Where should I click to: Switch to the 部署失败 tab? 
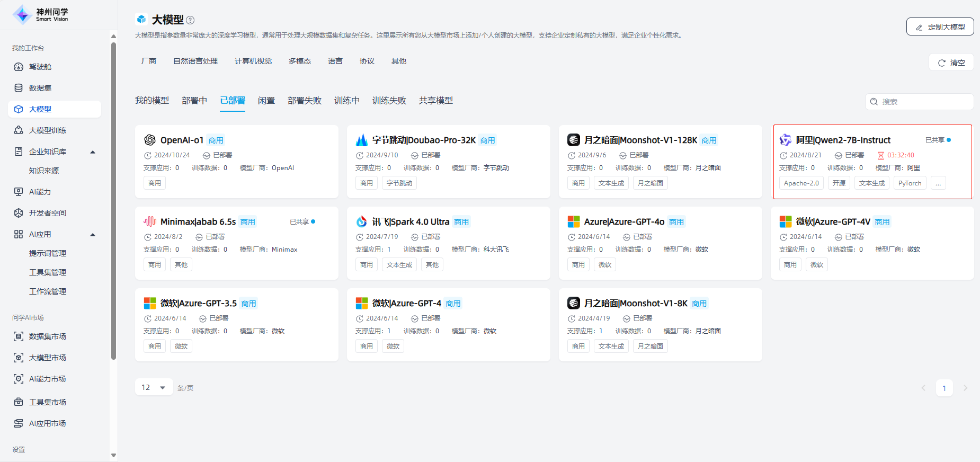(x=304, y=101)
